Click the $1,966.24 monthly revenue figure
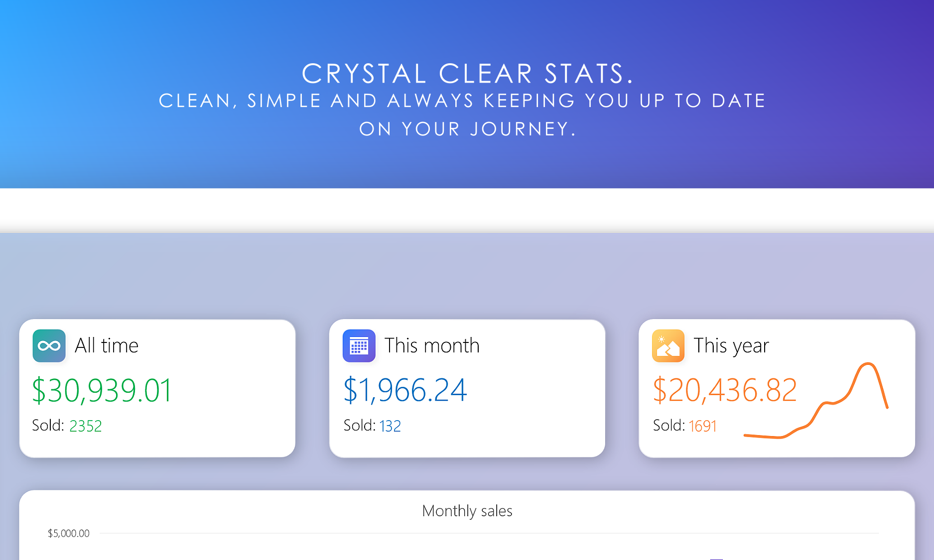 (x=405, y=390)
